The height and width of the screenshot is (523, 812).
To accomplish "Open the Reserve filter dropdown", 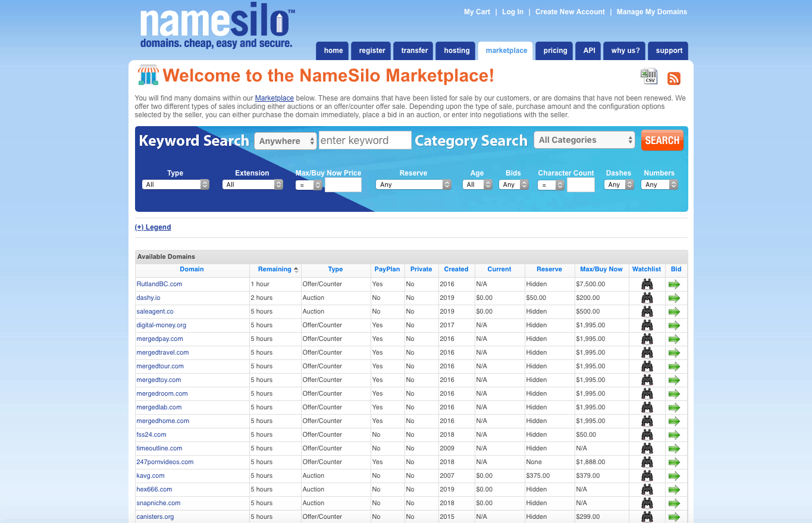I will click(413, 184).
